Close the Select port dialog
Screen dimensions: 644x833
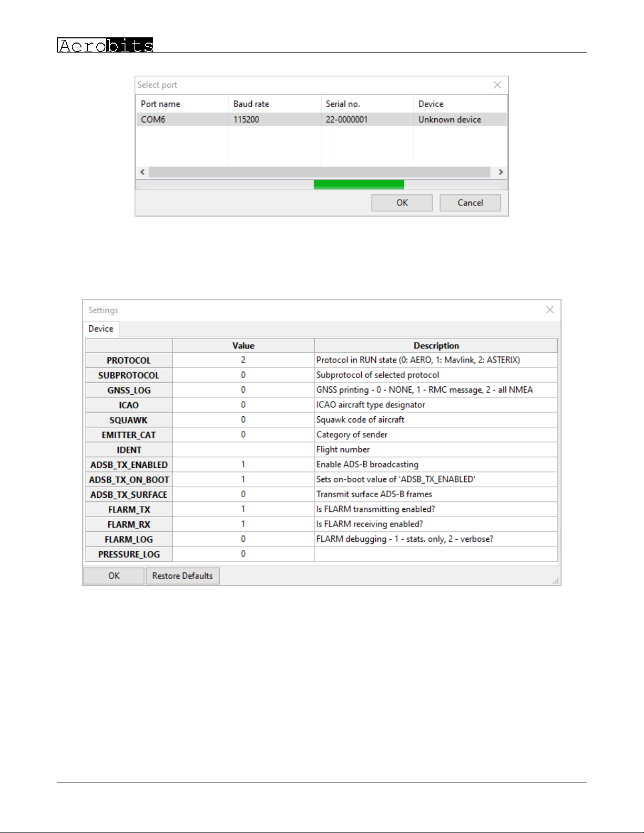[497, 85]
